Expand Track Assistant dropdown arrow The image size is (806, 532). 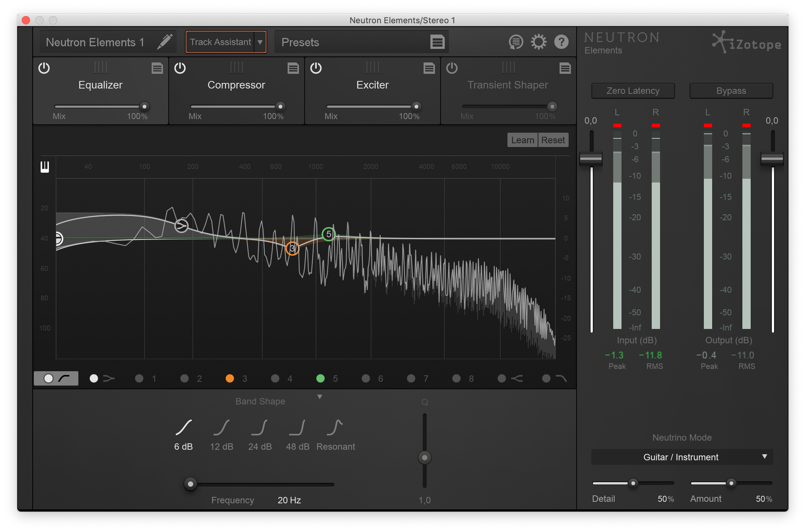(260, 42)
